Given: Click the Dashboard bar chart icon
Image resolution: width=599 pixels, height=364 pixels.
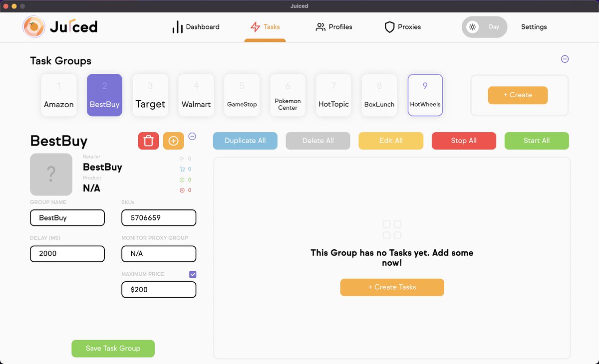Looking at the screenshot, I should 177,27.
